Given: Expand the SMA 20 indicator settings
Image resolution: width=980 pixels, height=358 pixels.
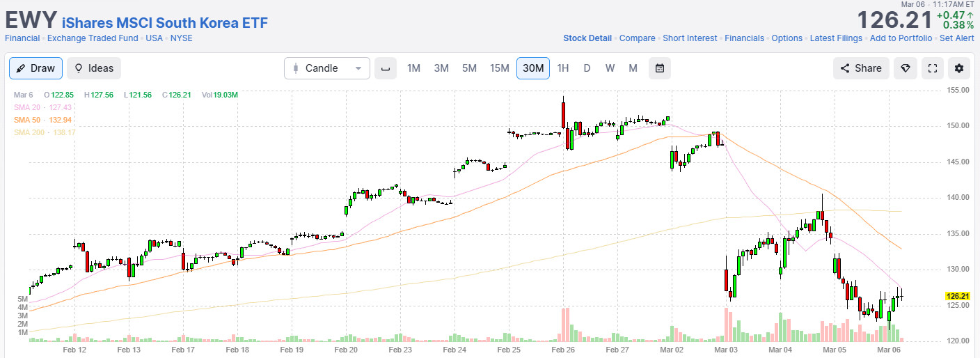Looking at the screenshot, I should tap(42, 107).
